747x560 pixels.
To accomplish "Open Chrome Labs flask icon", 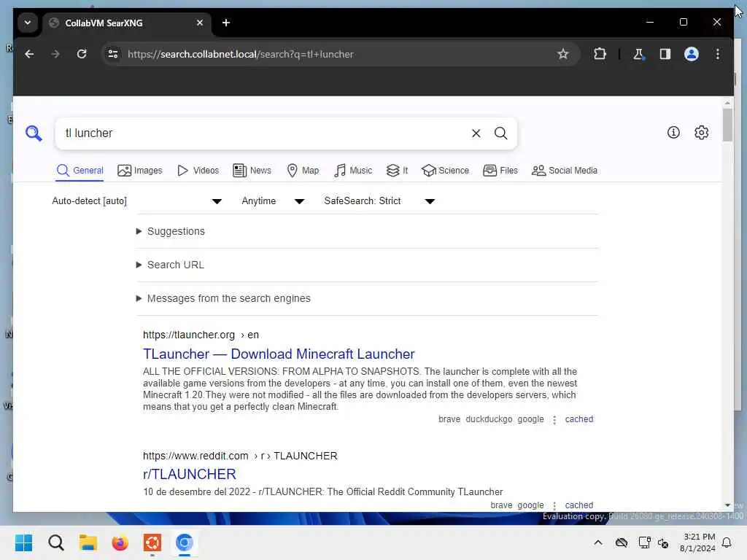I will pos(638,54).
